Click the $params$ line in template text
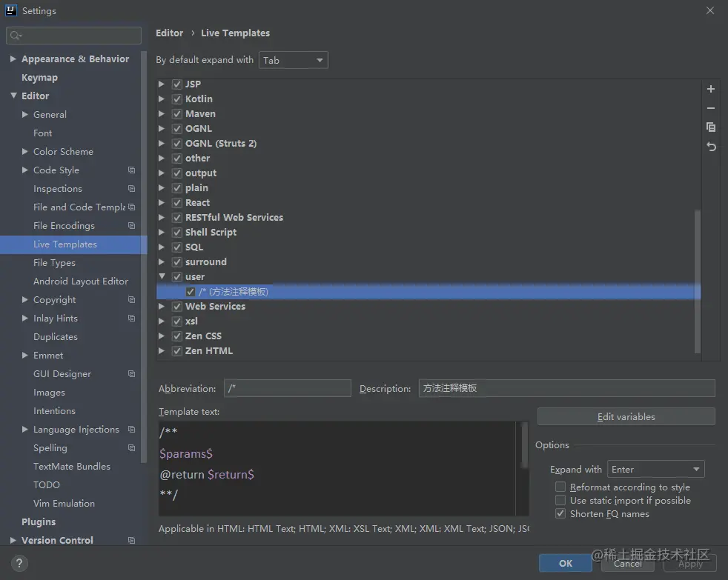 (186, 454)
